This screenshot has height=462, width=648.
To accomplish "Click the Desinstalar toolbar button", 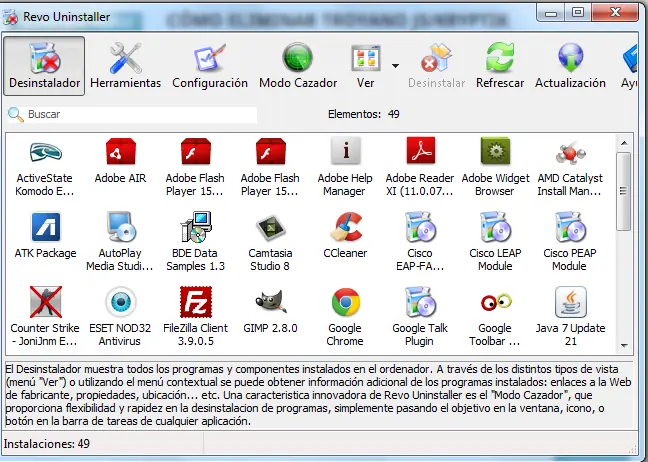I will click(436, 66).
